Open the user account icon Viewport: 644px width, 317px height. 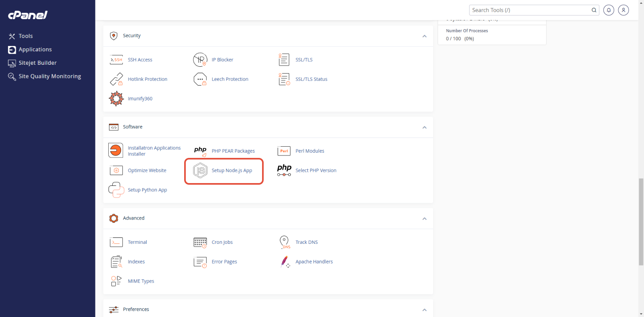[624, 10]
